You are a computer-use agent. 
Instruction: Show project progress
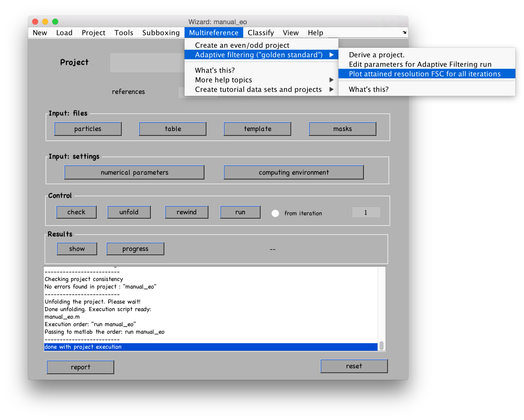(x=135, y=249)
